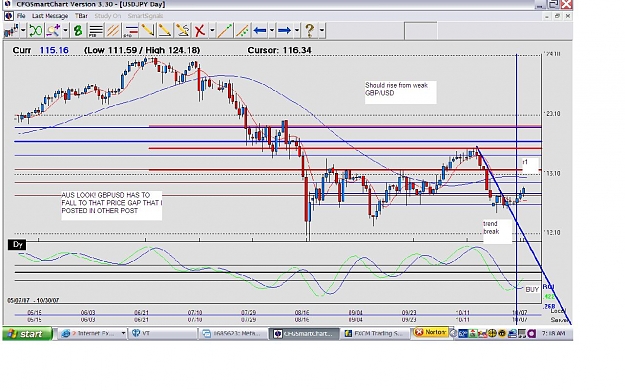Select the red and blue horizontal line tool

(x=130, y=30)
